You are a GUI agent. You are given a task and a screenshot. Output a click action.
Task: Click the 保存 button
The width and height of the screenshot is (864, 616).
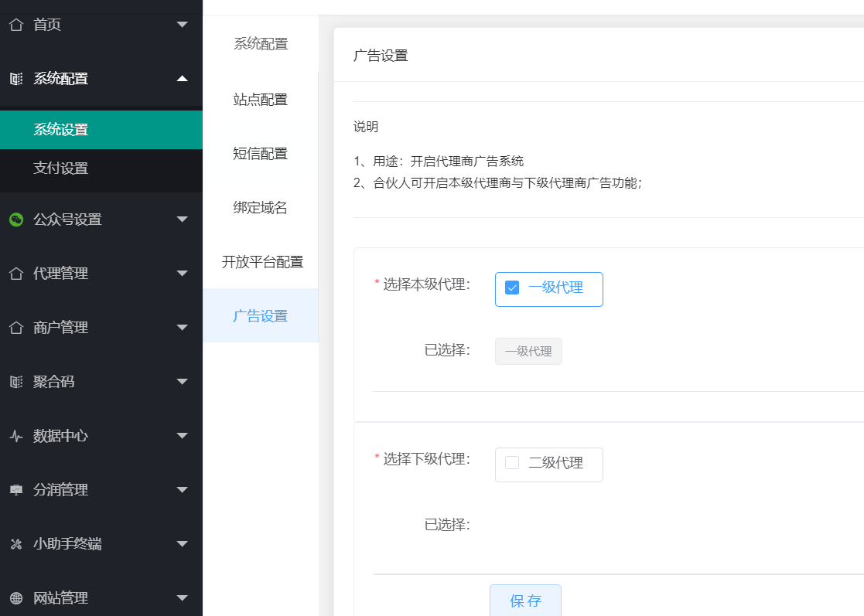click(525, 601)
